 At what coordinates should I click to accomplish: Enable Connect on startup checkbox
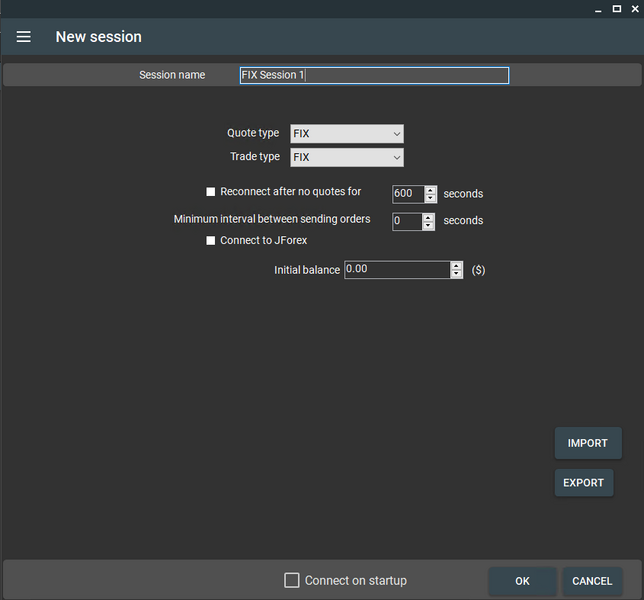pos(292,580)
